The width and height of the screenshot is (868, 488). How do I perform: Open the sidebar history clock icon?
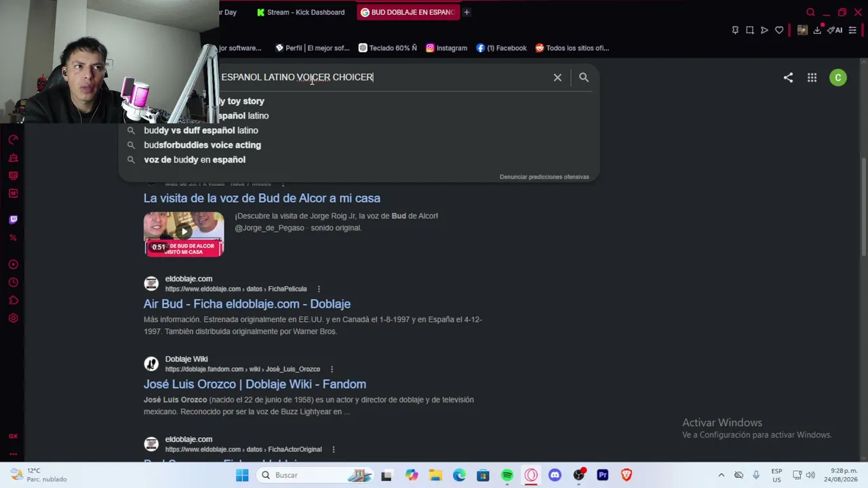(13, 282)
